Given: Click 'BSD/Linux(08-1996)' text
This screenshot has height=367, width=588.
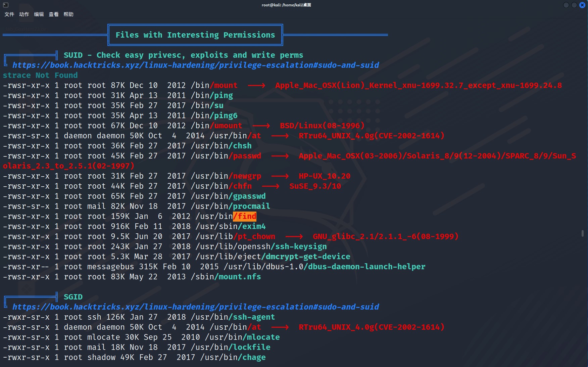Looking at the screenshot, I should (322, 126).
